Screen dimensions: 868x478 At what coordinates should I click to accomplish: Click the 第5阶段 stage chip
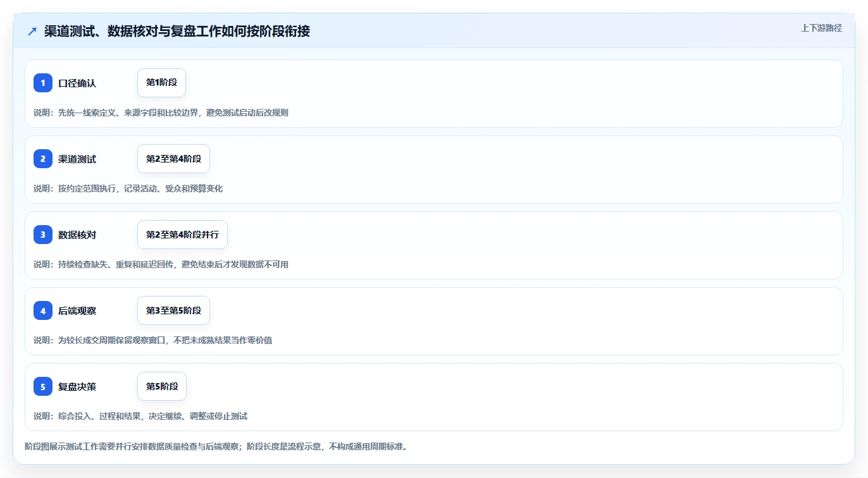[162, 386]
